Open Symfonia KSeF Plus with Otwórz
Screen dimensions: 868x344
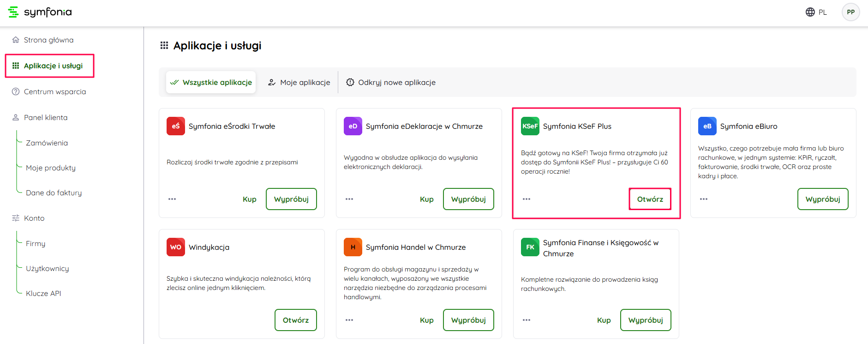click(x=650, y=199)
